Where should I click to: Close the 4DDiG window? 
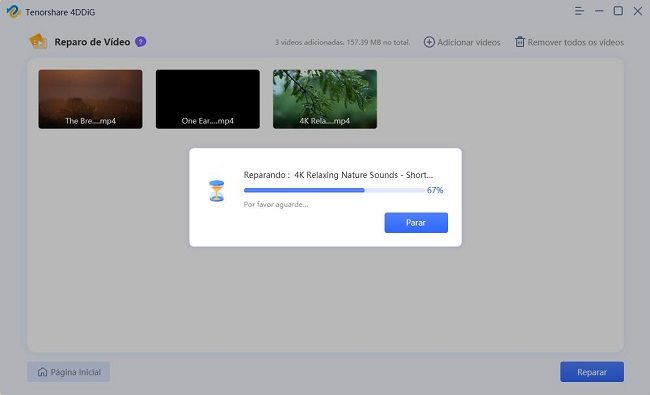click(x=638, y=11)
